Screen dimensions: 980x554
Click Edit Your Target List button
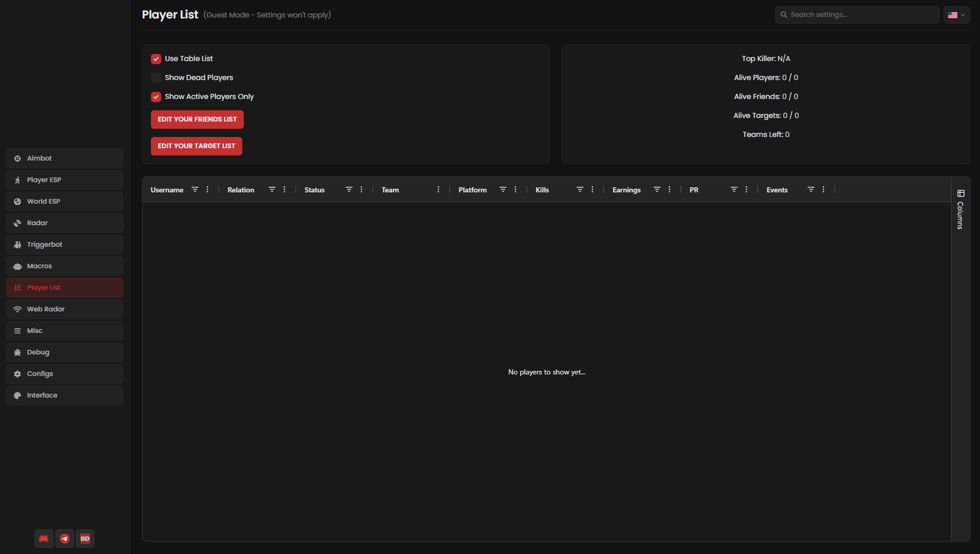[197, 146]
